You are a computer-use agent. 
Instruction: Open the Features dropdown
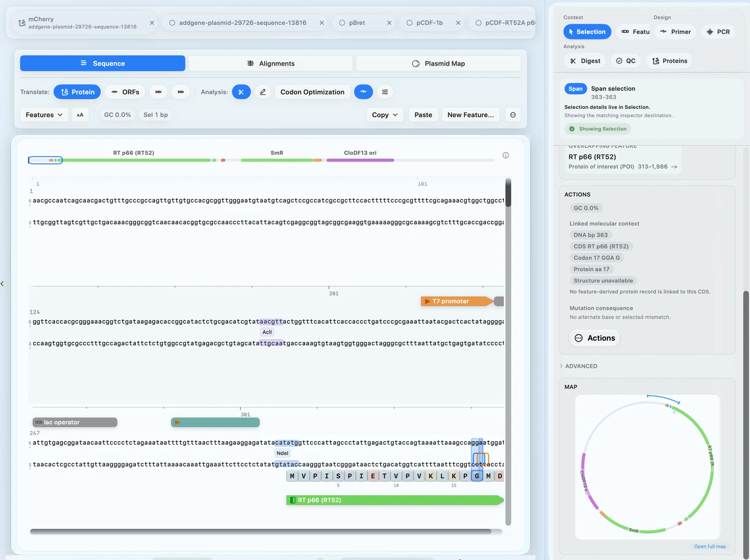point(44,115)
